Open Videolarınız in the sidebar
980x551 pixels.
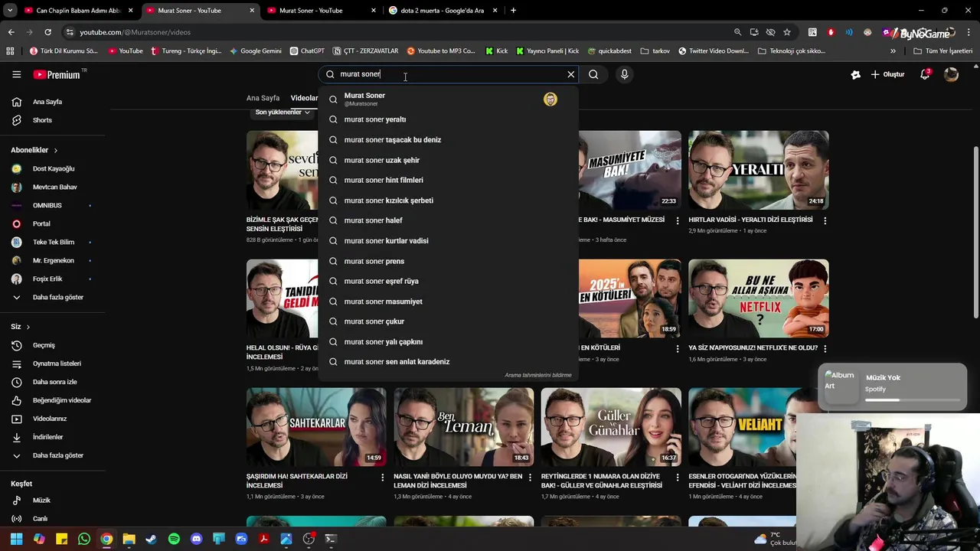coord(50,419)
